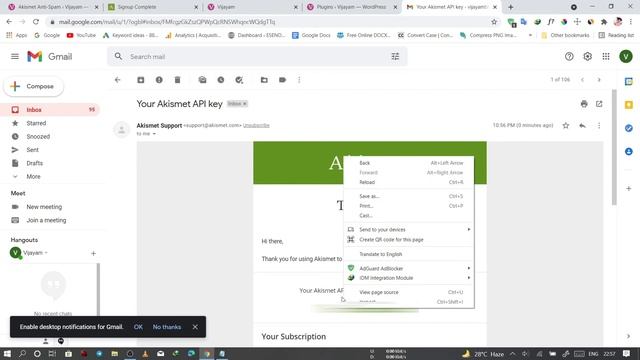Show search options filter
640x360 pixels.
click(395, 57)
